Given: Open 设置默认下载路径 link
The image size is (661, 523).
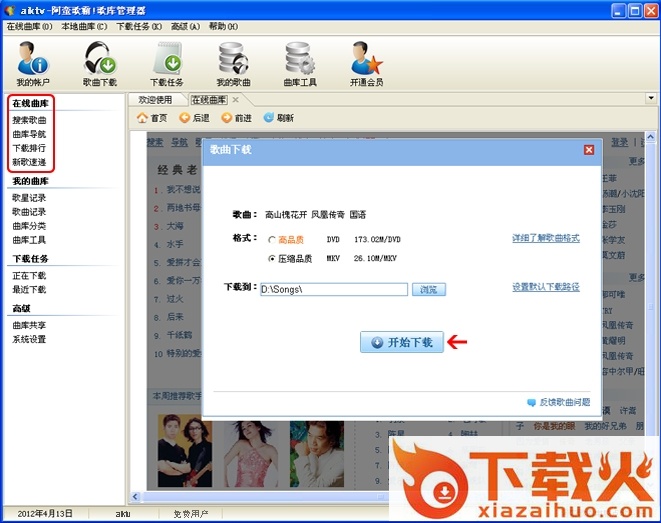Looking at the screenshot, I should (546, 287).
